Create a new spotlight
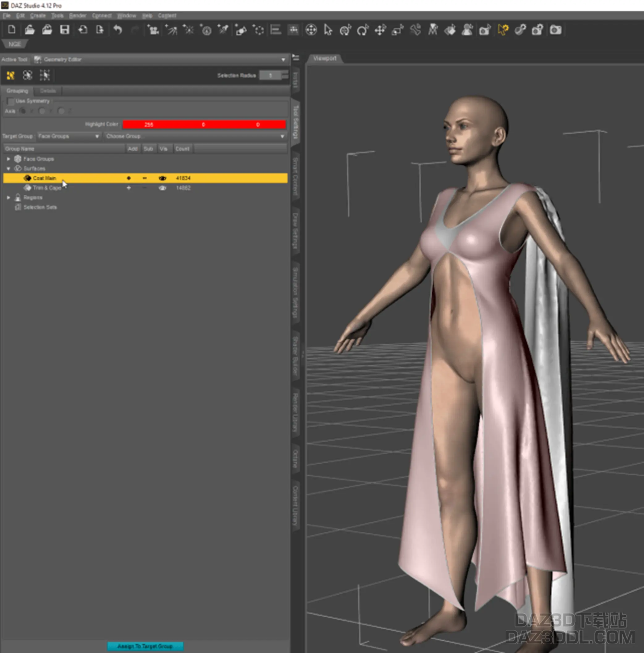This screenshot has width=644, height=653. coord(171,30)
